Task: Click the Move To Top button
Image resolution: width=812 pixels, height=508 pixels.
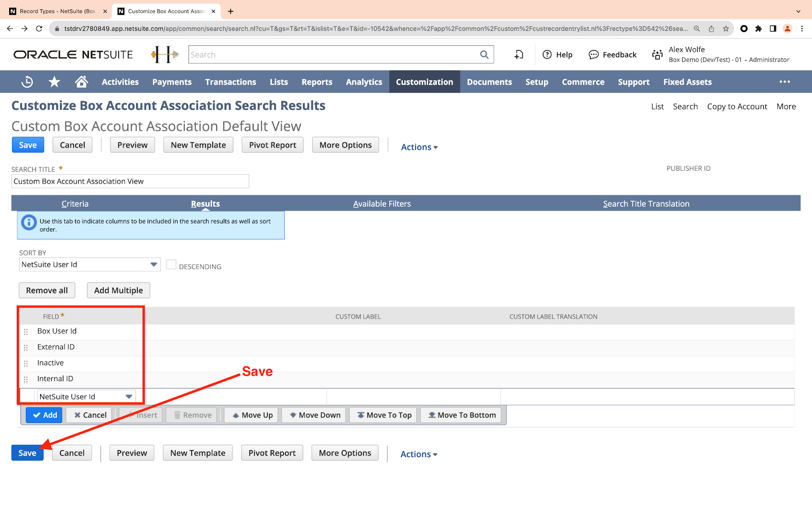Action: 384,415
